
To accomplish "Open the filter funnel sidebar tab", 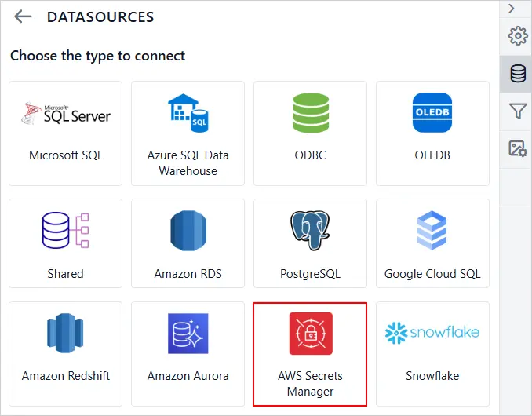I will [517, 111].
